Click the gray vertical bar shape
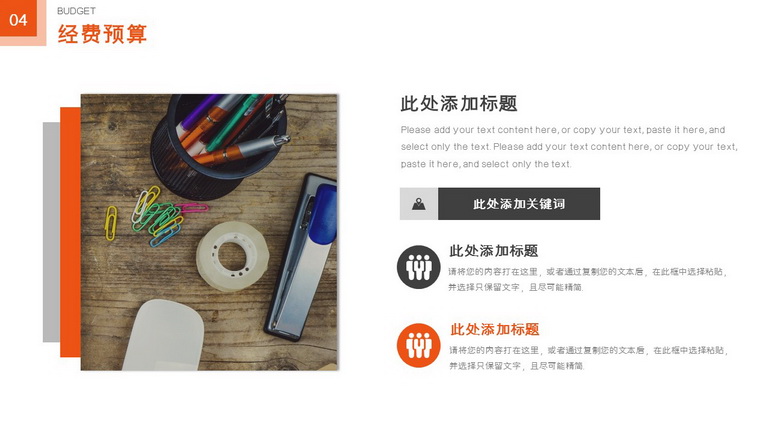 point(51,232)
